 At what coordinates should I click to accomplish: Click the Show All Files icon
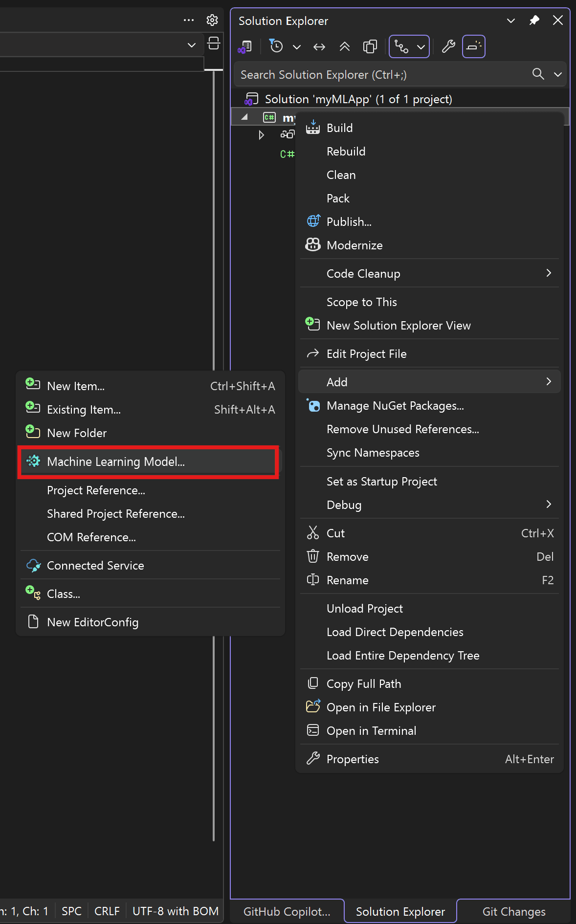pos(370,47)
